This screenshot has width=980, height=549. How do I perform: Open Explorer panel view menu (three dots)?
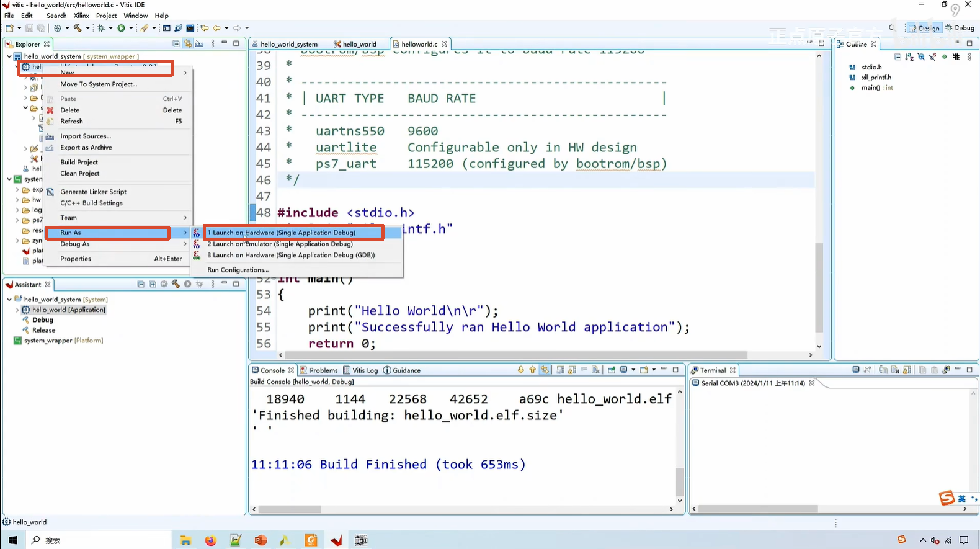coord(213,44)
